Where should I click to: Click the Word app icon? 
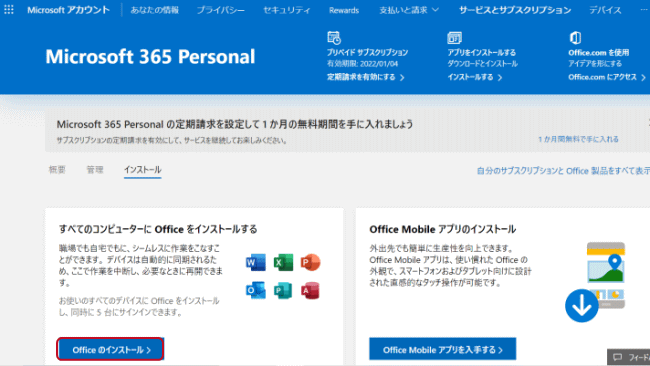[x=255, y=262]
